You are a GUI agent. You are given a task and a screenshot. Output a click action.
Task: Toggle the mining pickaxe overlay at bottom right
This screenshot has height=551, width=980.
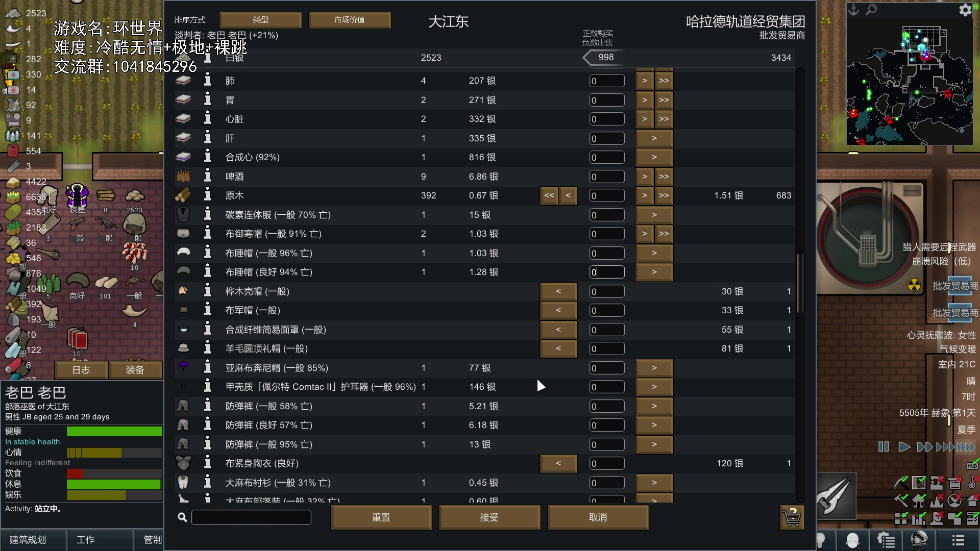click(x=900, y=483)
